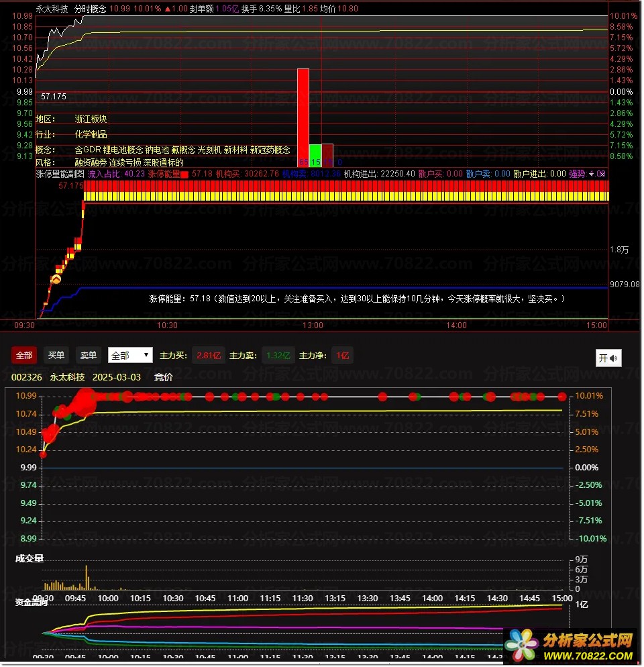Click the 化学制品 industry text
The height and width of the screenshot is (667, 644).
[x=91, y=134]
